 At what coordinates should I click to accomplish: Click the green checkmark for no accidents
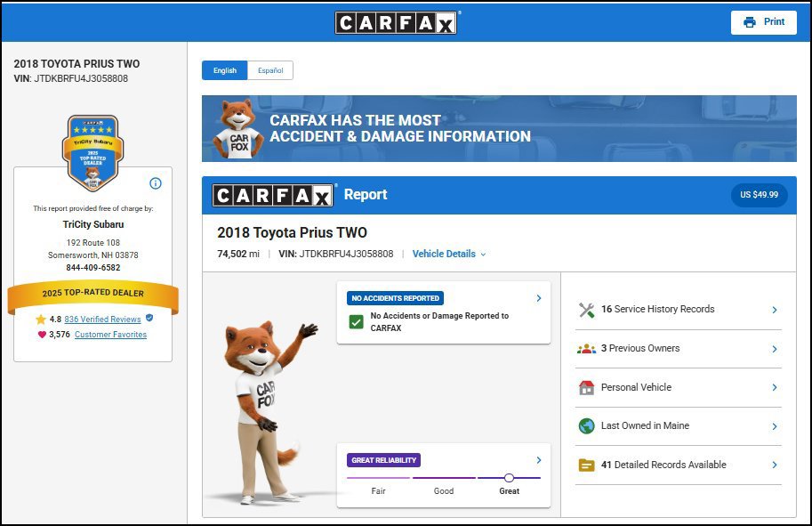(x=357, y=322)
